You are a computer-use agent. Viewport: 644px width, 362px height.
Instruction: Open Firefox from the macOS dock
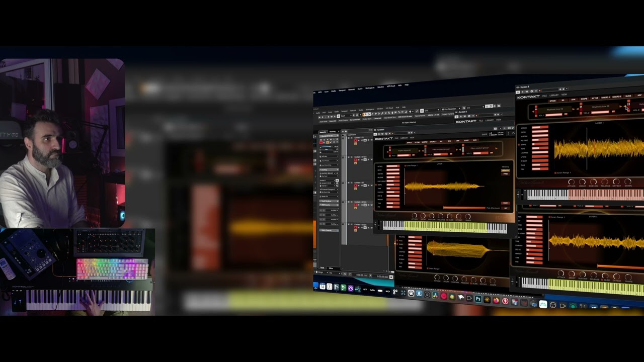pyautogui.click(x=496, y=300)
